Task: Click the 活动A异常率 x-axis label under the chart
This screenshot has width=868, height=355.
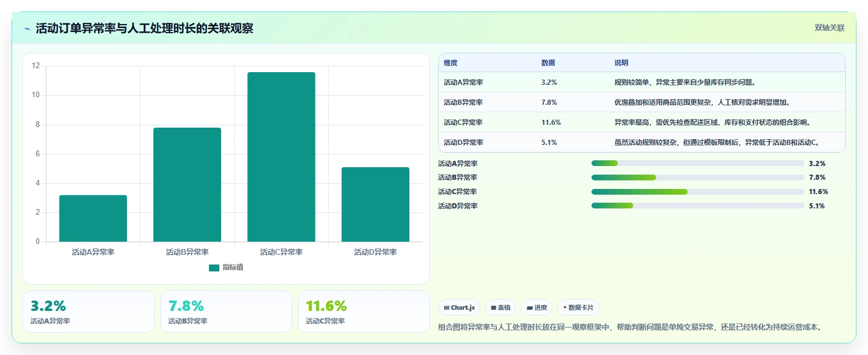Action: click(93, 252)
